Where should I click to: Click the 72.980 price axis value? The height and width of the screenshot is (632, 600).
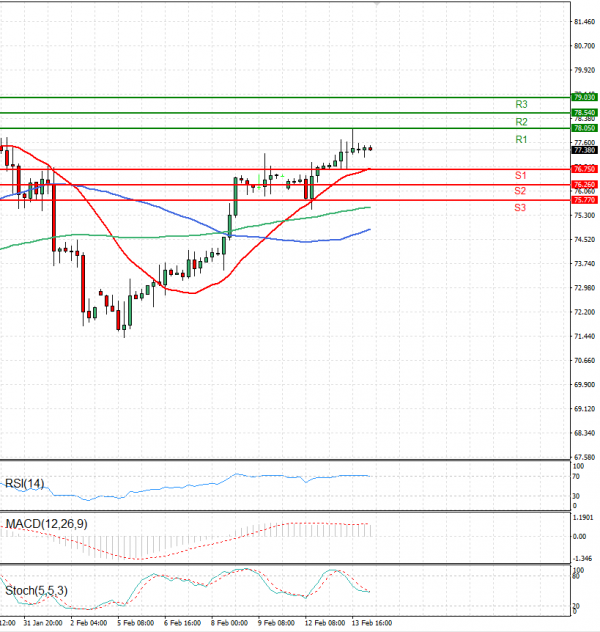click(x=584, y=288)
